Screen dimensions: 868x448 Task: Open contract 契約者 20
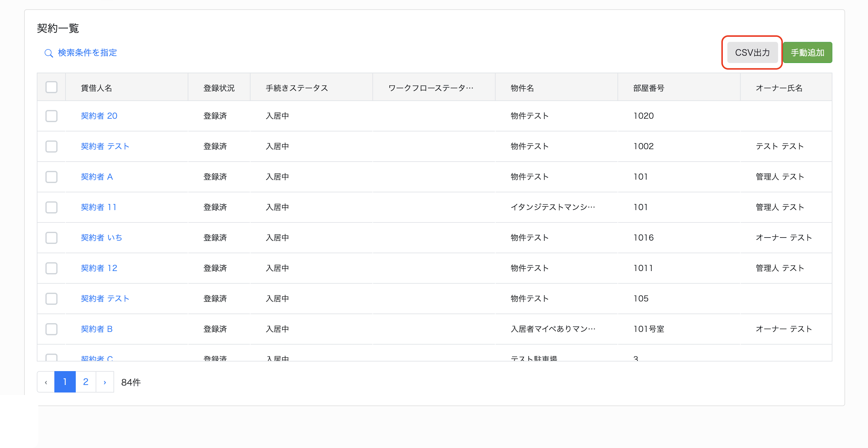click(99, 116)
